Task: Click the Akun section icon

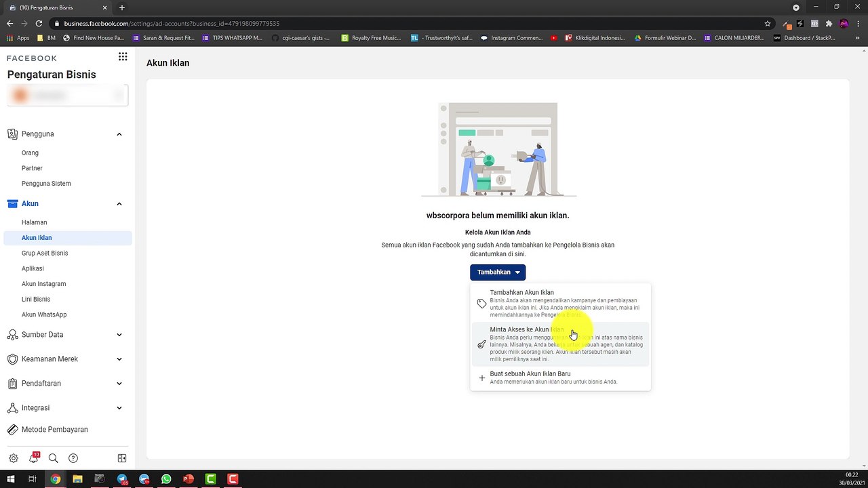Action: (12, 203)
